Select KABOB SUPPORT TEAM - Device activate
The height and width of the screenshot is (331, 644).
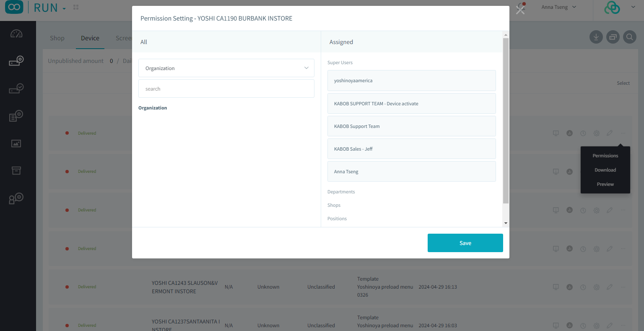coord(412,104)
